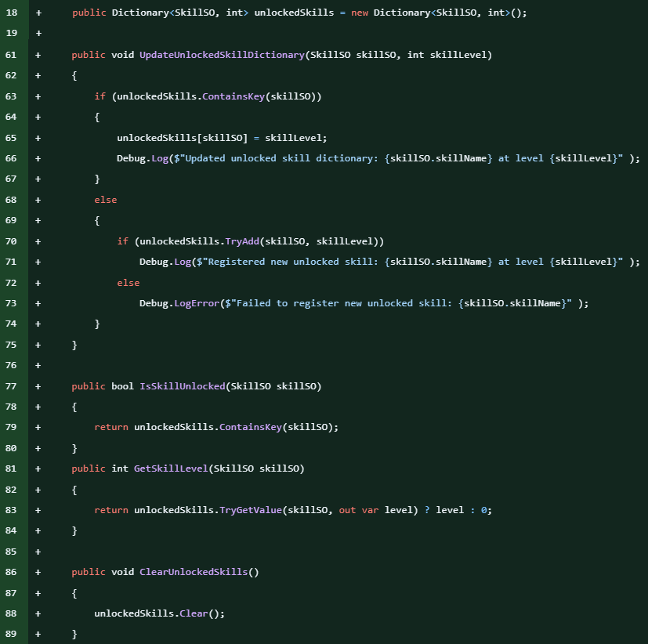Click the closing brace on line 75
The image size is (648, 644).
pos(74,345)
